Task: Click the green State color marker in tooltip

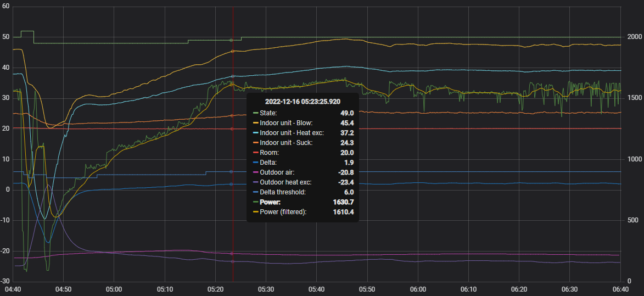Action: 255,113
